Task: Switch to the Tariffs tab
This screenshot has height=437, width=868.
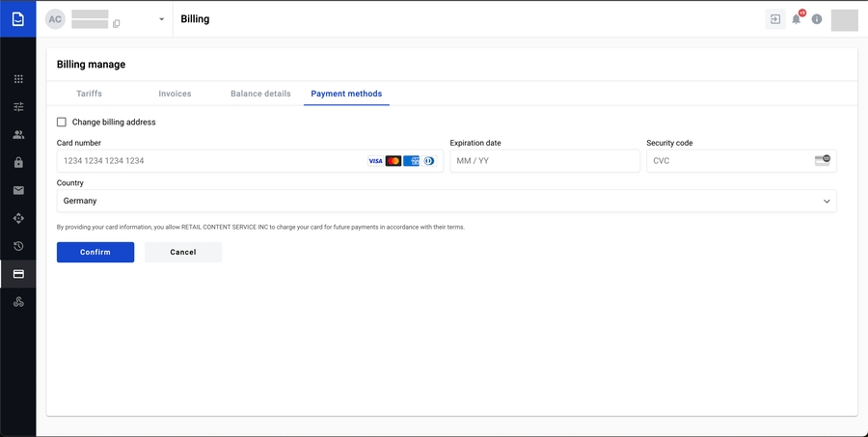Action: (x=89, y=94)
